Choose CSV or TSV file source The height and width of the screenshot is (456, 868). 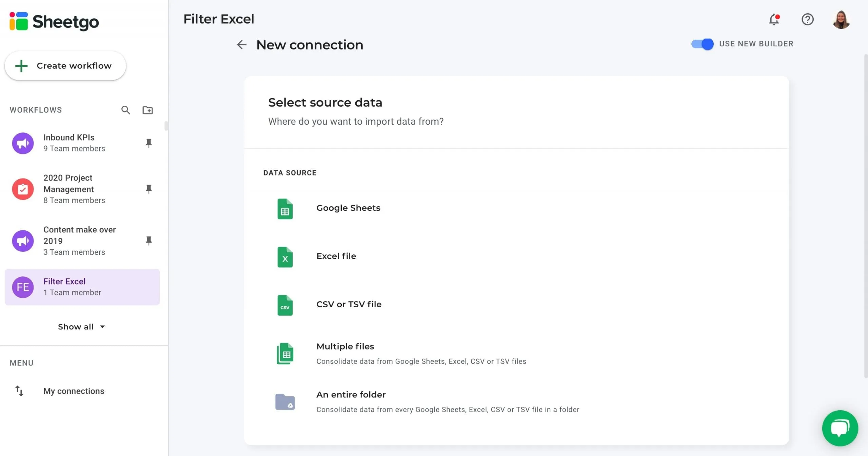point(516,305)
